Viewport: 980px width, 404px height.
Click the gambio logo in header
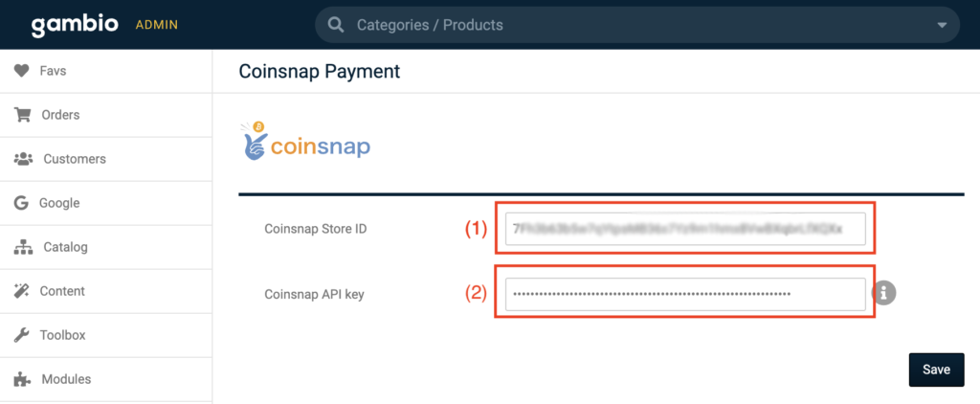click(75, 24)
